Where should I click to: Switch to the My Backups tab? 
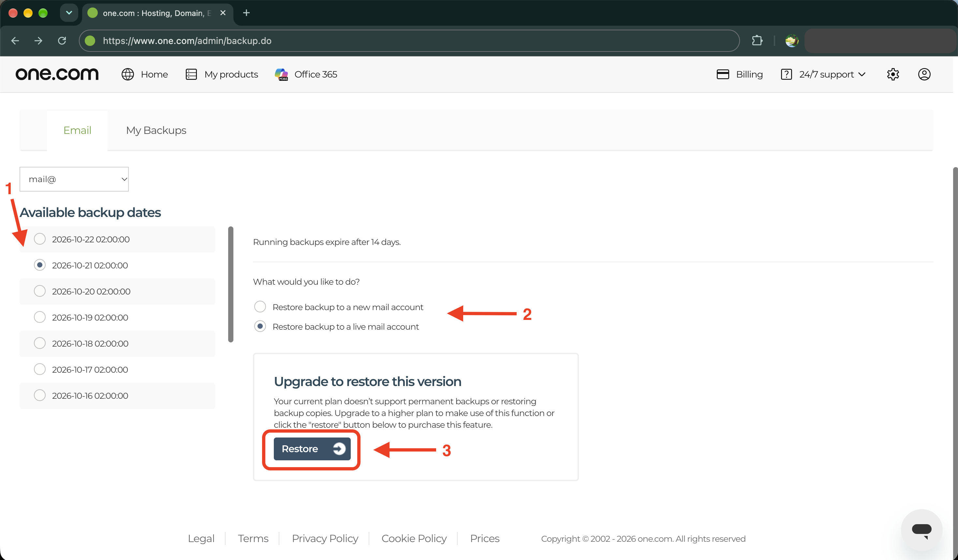(156, 130)
